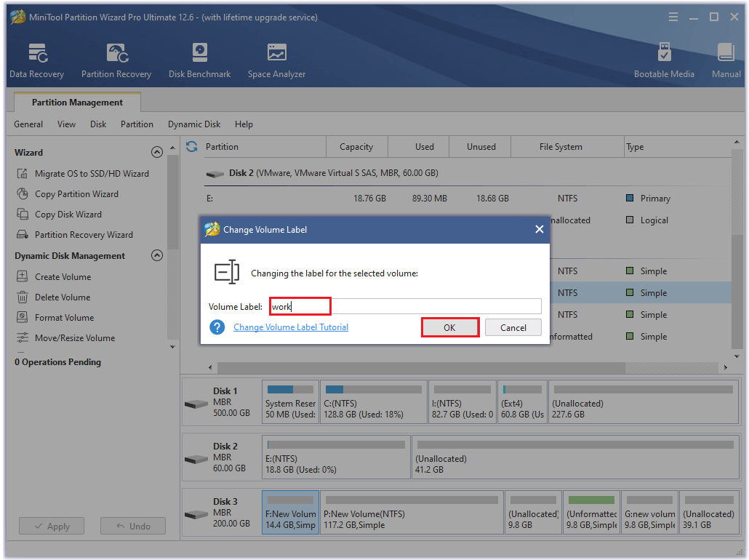749x560 pixels.
Task: Open the View menu
Action: click(x=66, y=124)
